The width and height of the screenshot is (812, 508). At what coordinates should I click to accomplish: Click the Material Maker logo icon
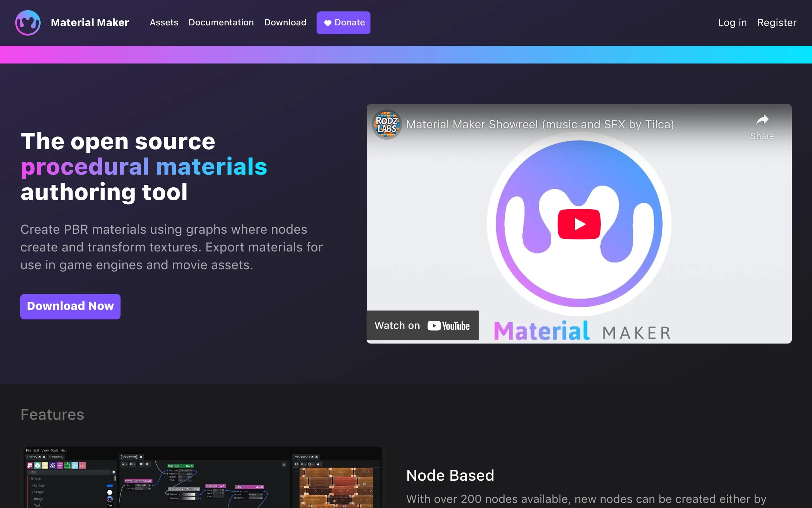(28, 23)
